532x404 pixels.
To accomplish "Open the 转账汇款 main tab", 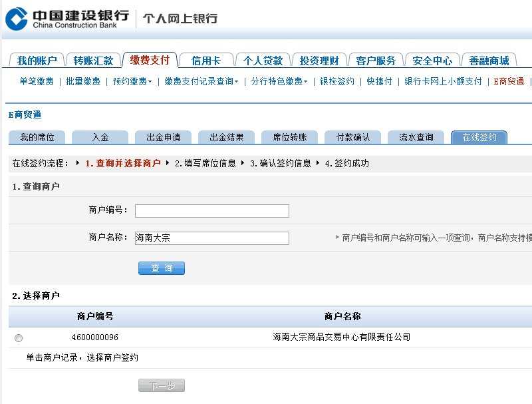I will (93, 61).
